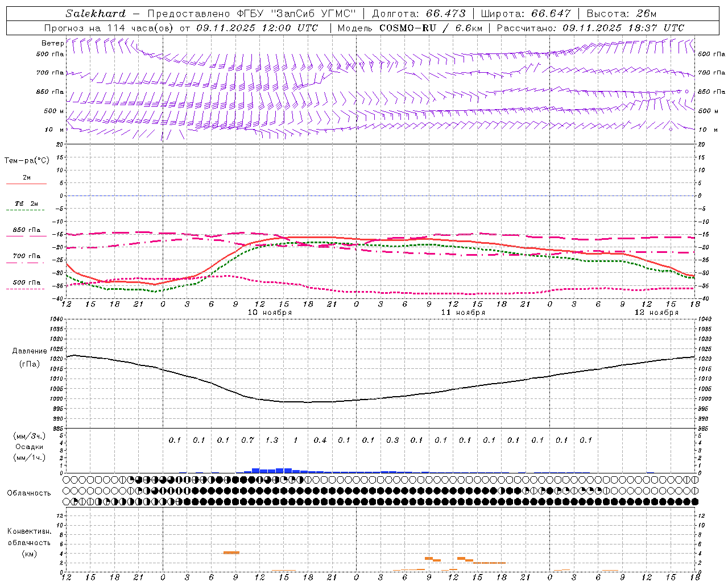Screen dimensions: 728x582
Task: Click the "Давление" pressure panel label
Action: pyautogui.click(x=30, y=351)
